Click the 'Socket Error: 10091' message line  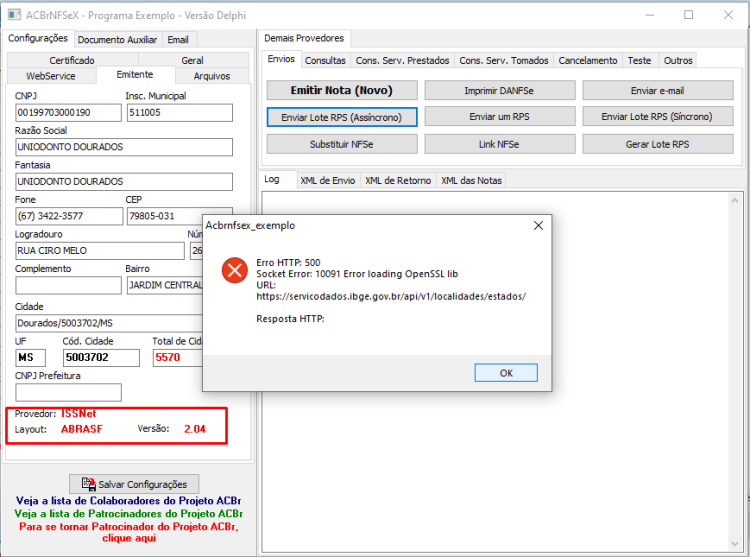(x=357, y=274)
